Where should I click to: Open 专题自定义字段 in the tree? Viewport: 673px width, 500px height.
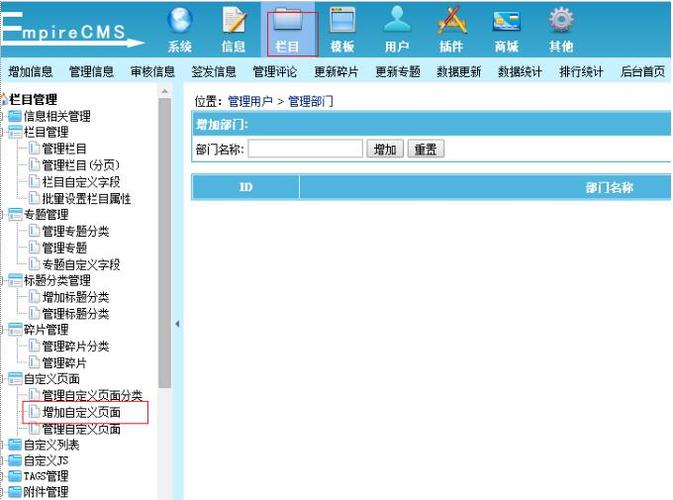[x=81, y=264]
